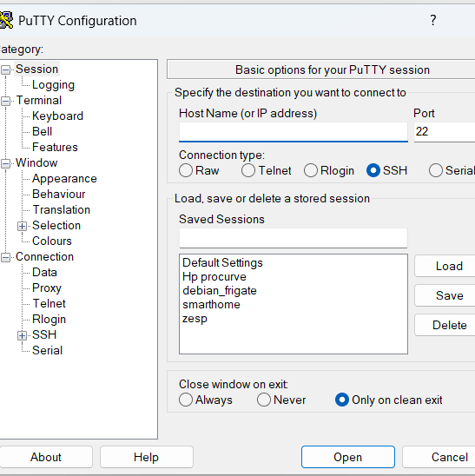
Task: Click the question mark help icon
Action: click(433, 20)
